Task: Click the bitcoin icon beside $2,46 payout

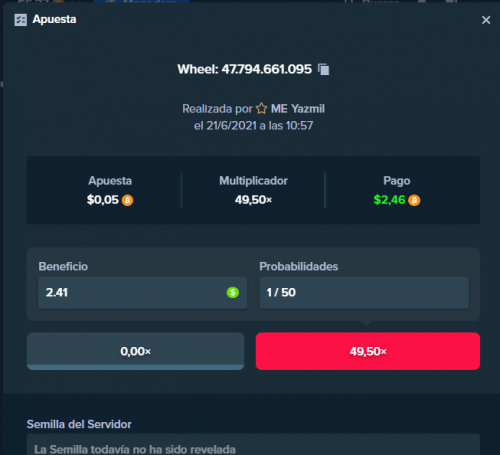Action: (x=414, y=200)
